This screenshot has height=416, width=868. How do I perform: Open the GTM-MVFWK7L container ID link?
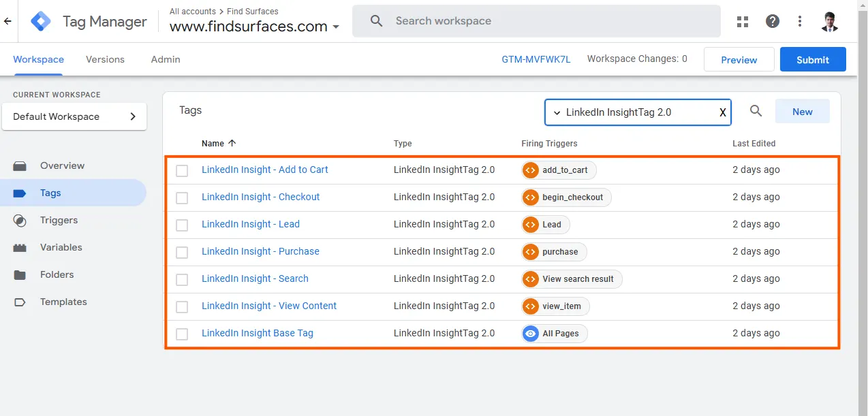536,59
